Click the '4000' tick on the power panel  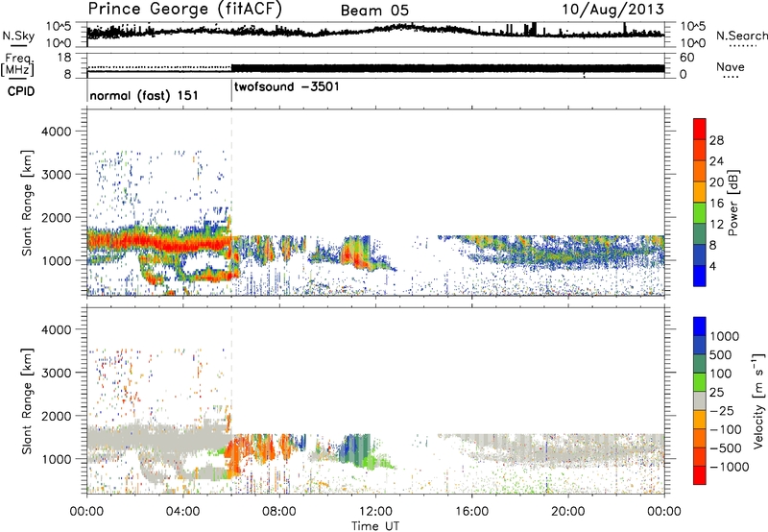click(58, 132)
